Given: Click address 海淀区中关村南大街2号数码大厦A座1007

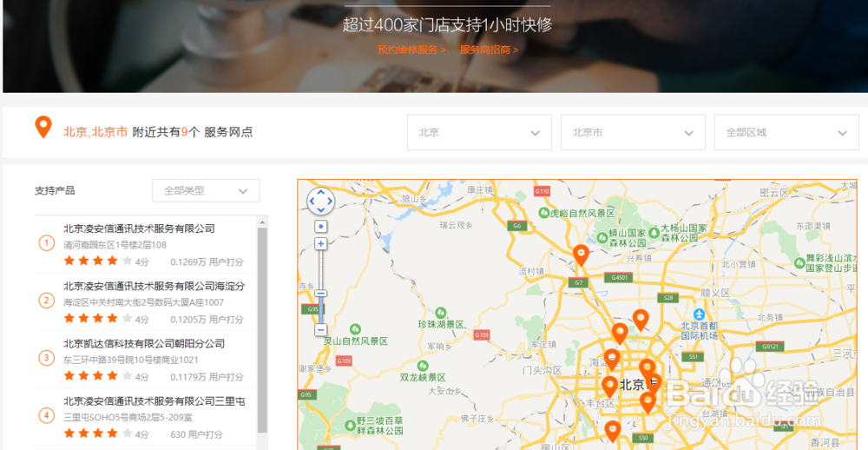Looking at the screenshot, I should pyautogui.click(x=143, y=302).
